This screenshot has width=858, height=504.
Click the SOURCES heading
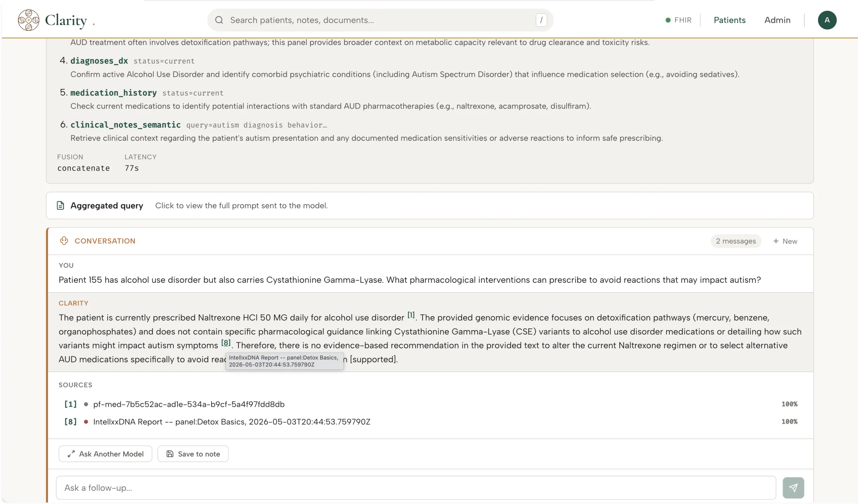pyautogui.click(x=75, y=385)
